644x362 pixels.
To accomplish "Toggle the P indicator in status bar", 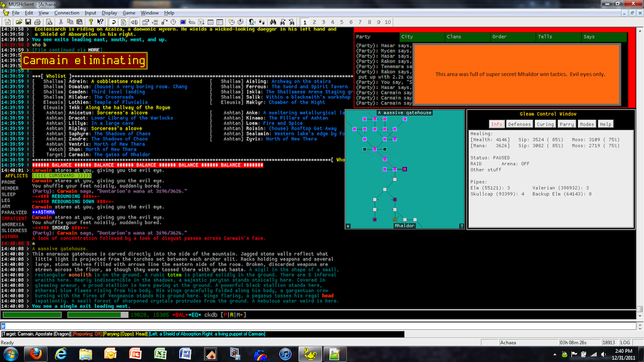I will tap(226, 315).
